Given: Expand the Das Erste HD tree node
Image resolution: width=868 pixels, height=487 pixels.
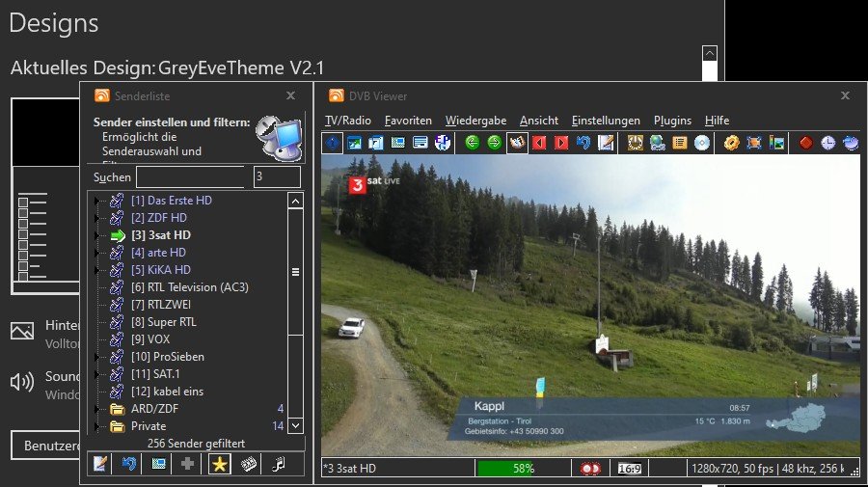Looking at the screenshot, I should click(96, 201).
